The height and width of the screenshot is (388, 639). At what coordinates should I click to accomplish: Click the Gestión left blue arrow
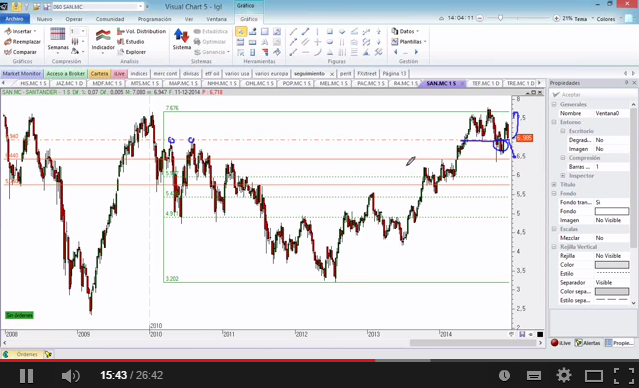coord(395,52)
